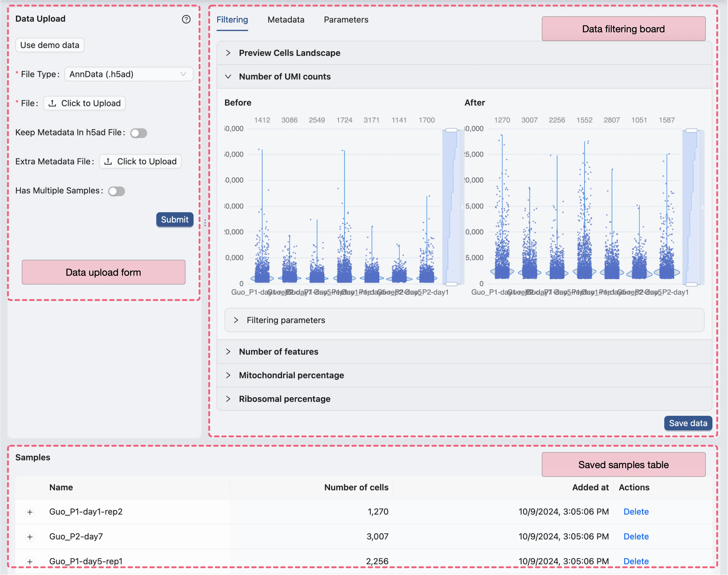Click the Save data button

(688, 423)
